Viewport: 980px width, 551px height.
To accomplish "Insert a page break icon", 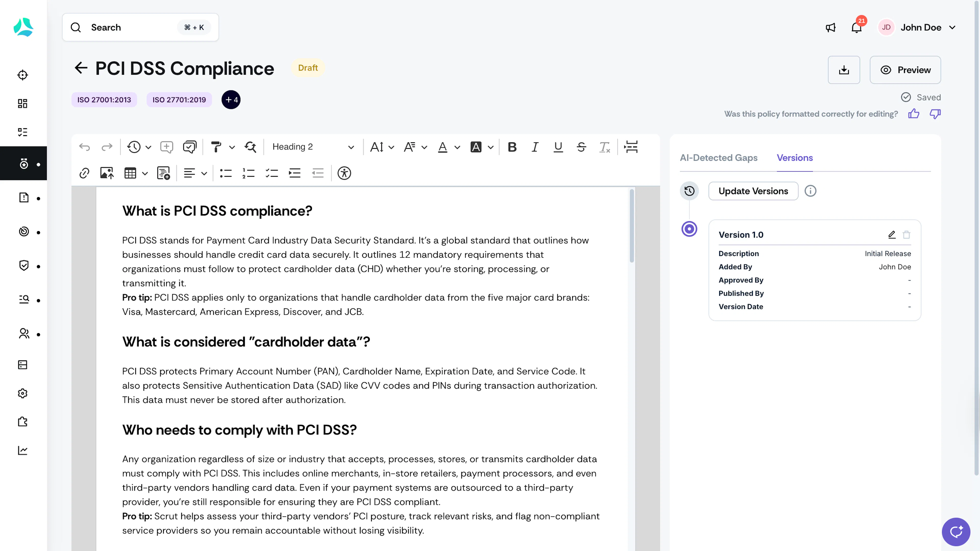I will coord(631,147).
